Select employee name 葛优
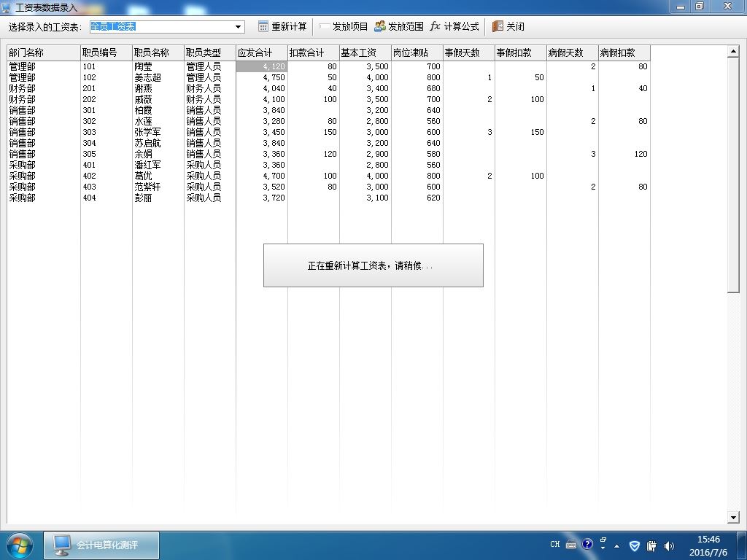Screen dimensions: 747x560 (143, 176)
